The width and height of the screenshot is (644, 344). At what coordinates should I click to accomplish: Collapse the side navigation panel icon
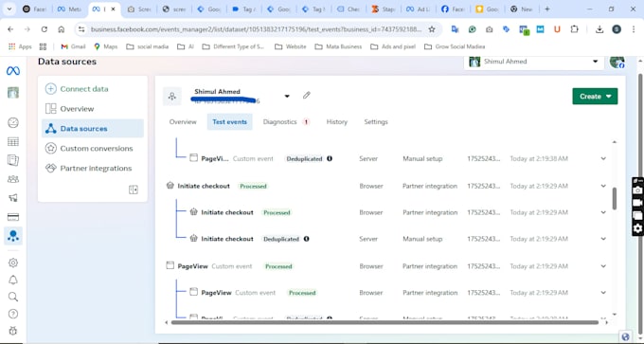[x=134, y=190]
